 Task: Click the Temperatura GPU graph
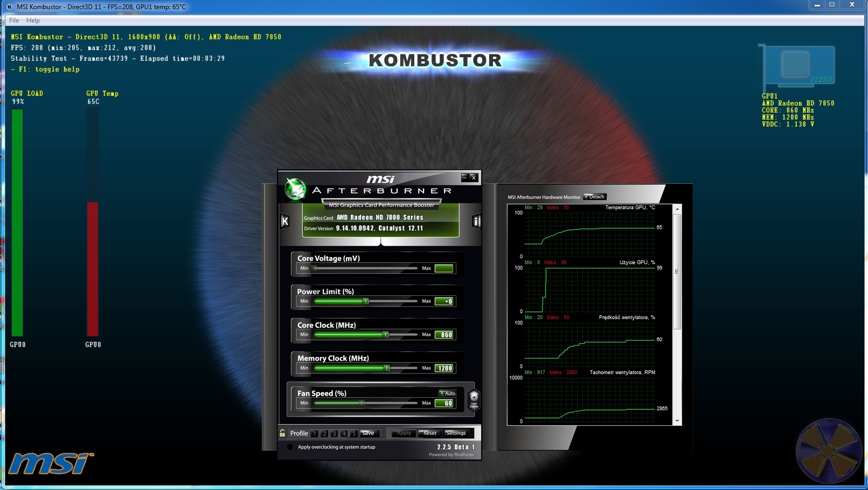click(x=590, y=234)
